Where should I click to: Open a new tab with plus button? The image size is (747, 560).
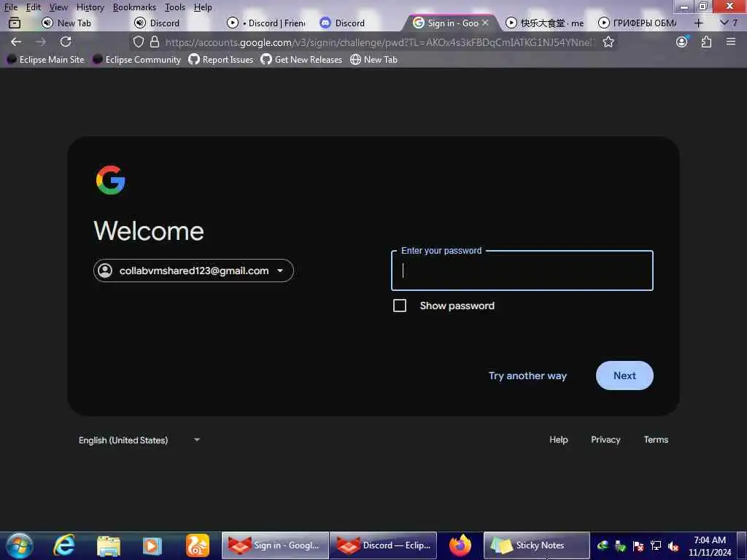(698, 23)
